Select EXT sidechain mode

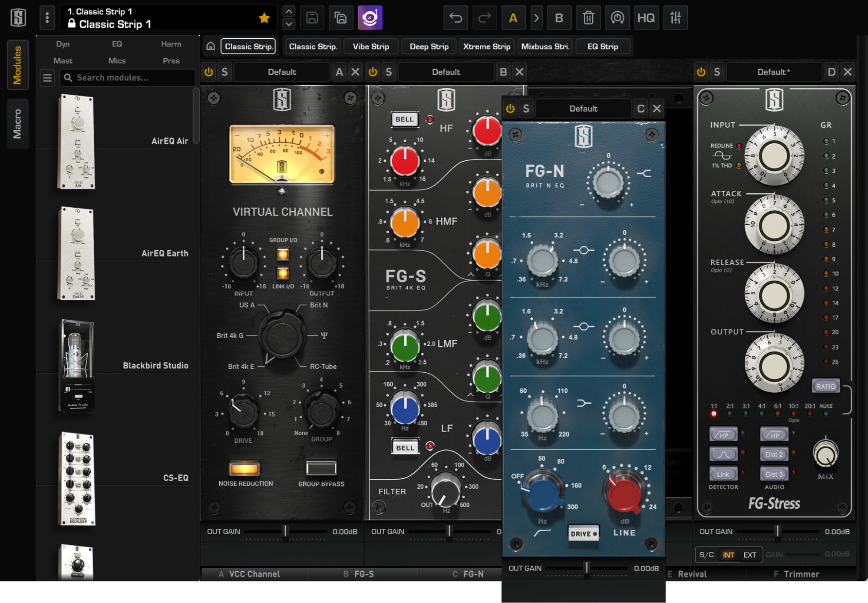point(749,555)
